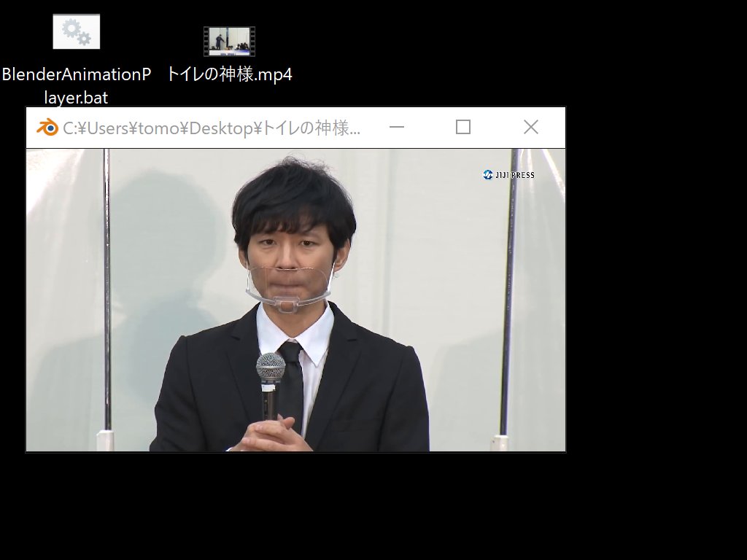
Task: Click the BlenderAnimationPlayer.bat file name label
Action: coord(76,86)
